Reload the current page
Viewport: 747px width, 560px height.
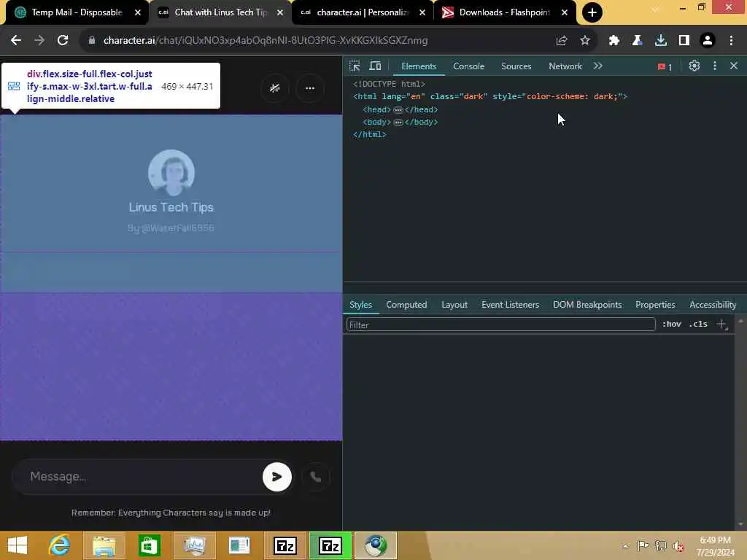pyautogui.click(x=63, y=41)
